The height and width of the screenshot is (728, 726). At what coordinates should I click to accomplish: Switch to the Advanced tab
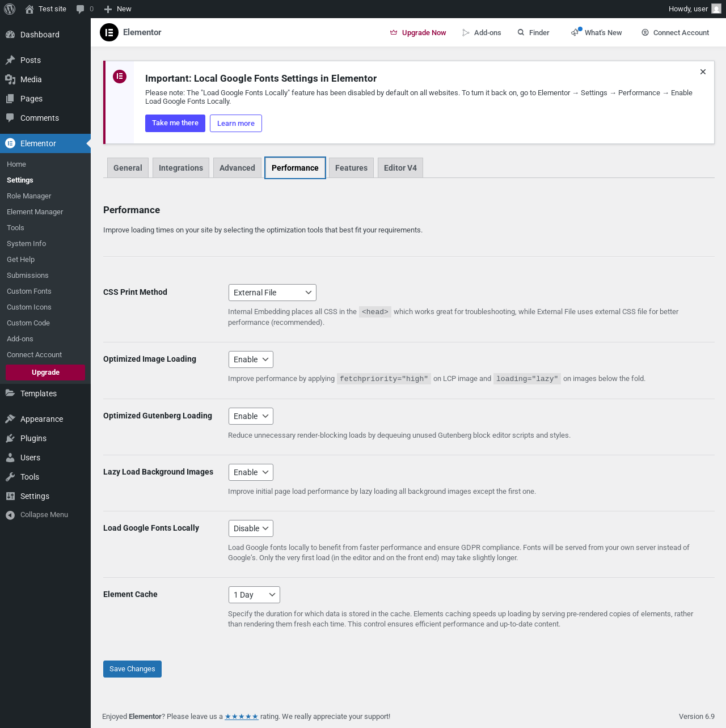(x=237, y=168)
